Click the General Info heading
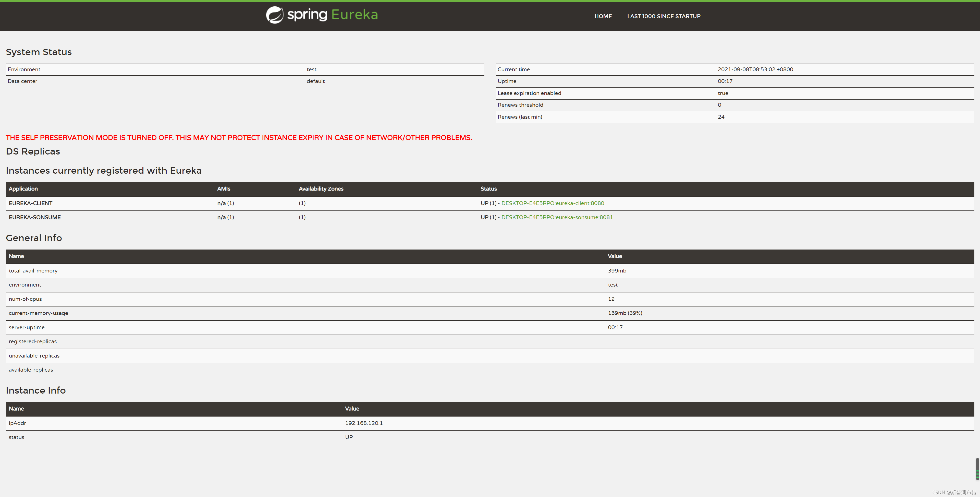 pos(34,238)
